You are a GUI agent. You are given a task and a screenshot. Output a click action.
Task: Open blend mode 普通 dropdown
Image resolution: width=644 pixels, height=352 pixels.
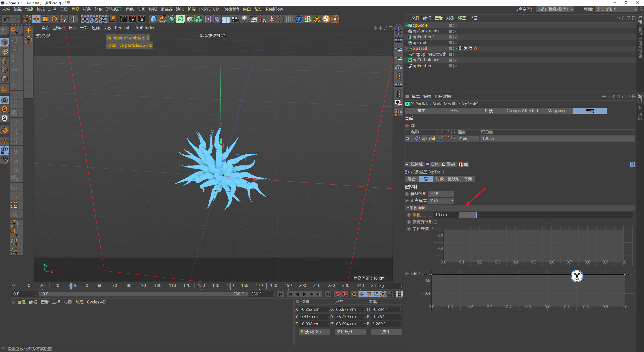468,138
